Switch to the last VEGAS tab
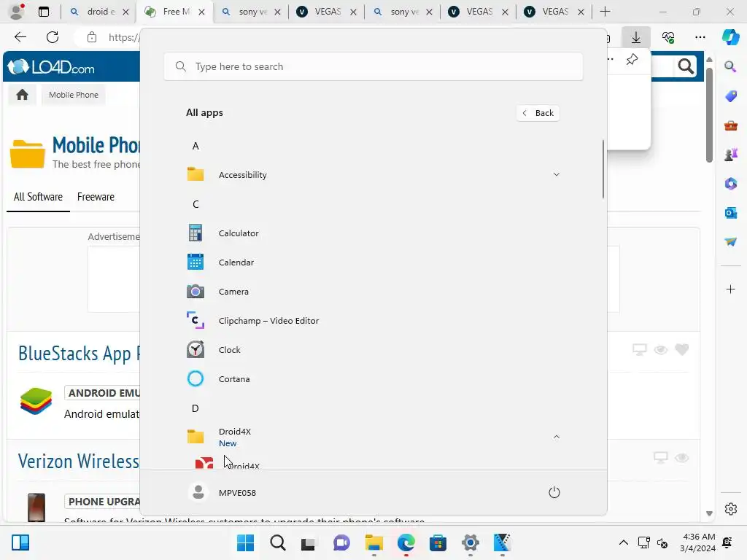Viewport: 747px width, 560px height. click(x=554, y=12)
